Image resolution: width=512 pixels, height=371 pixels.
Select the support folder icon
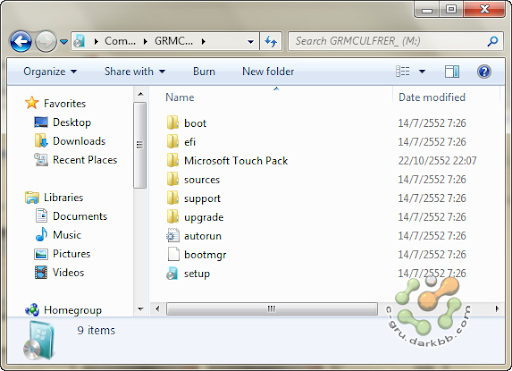point(172,198)
